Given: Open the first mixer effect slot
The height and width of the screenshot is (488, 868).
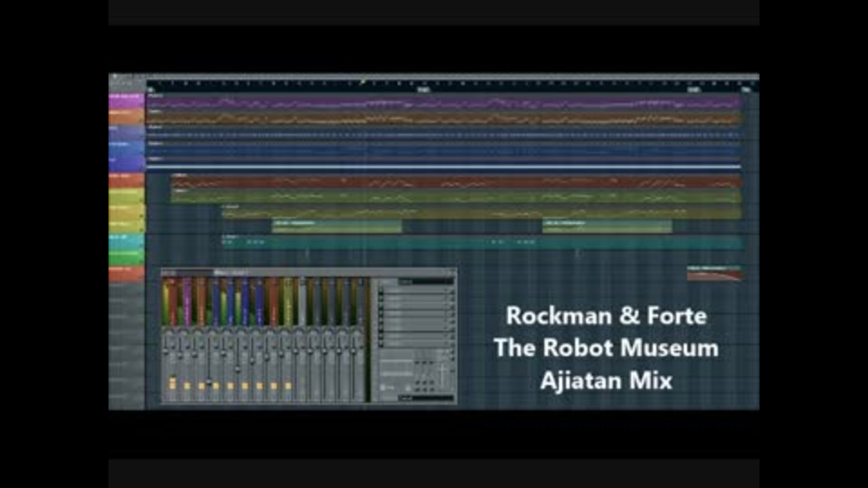Looking at the screenshot, I should [415, 290].
